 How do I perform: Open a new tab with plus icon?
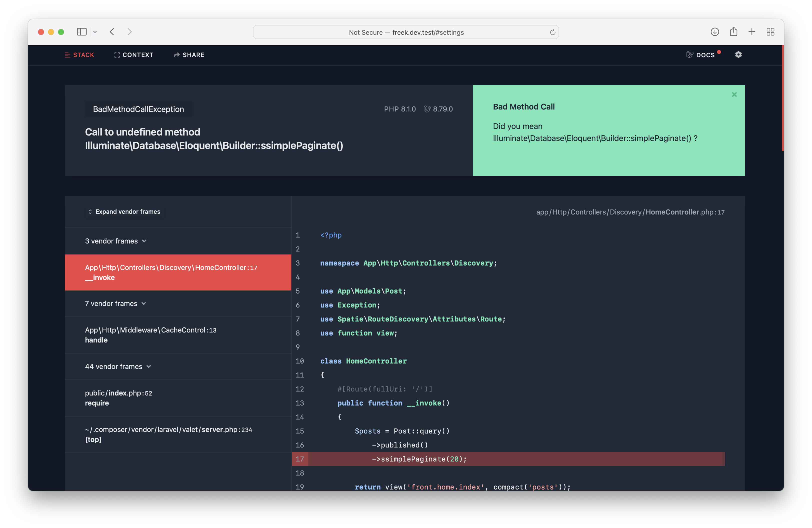[752, 32]
